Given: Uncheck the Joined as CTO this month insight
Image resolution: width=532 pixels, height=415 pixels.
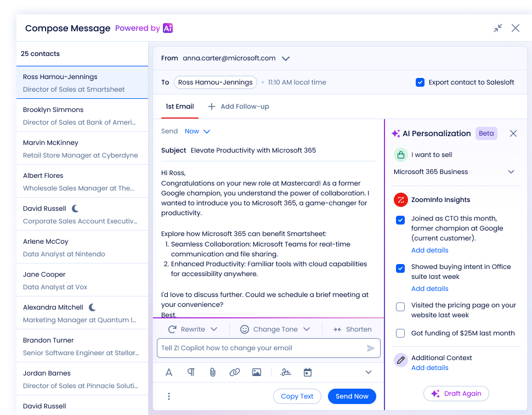Looking at the screenshot, I should [x=400, y=220].
